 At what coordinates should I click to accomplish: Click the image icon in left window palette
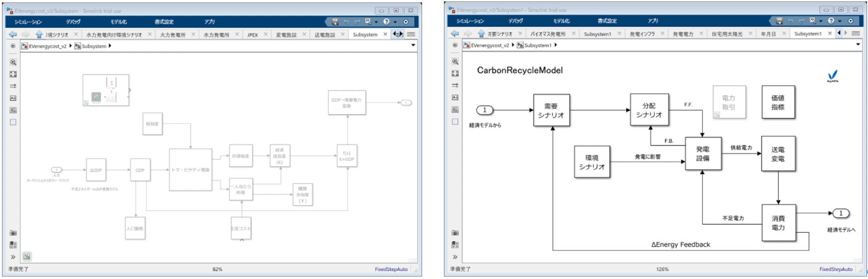13,110
